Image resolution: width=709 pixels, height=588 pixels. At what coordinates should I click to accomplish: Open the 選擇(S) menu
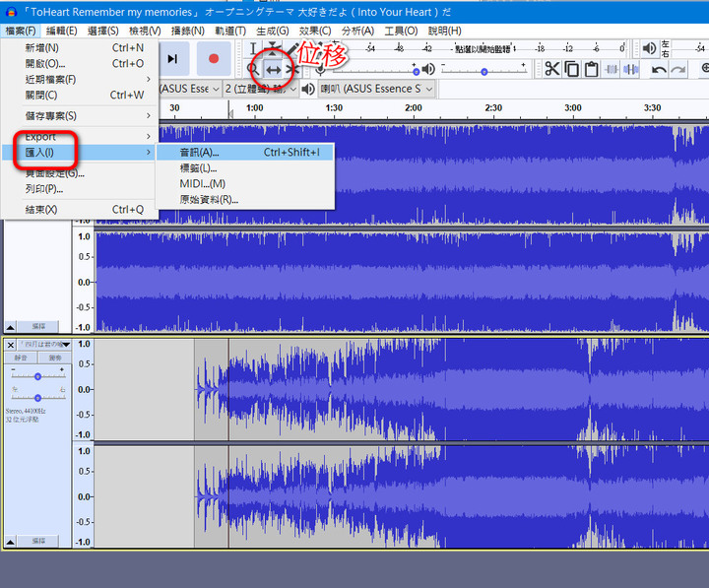[x=103, y=31]
